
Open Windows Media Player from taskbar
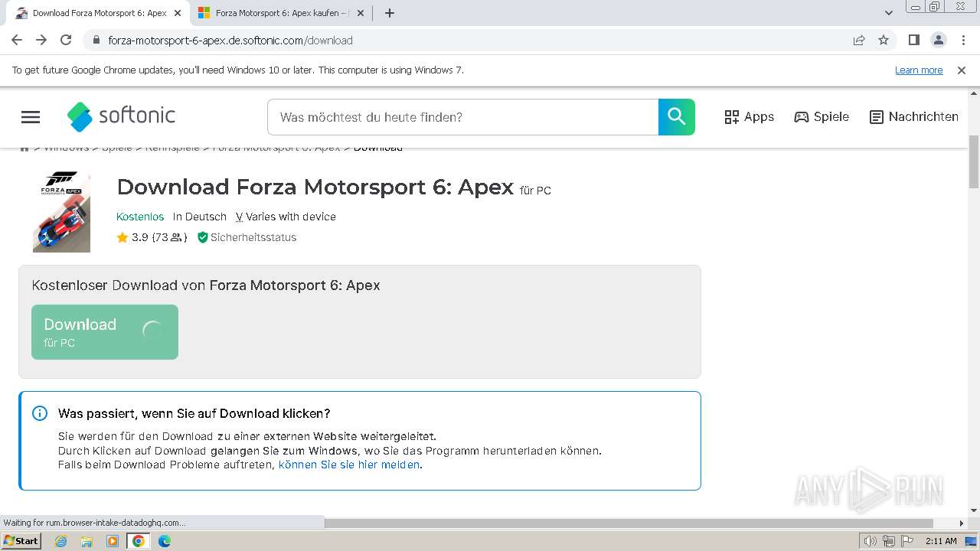(x=113, y=541)
